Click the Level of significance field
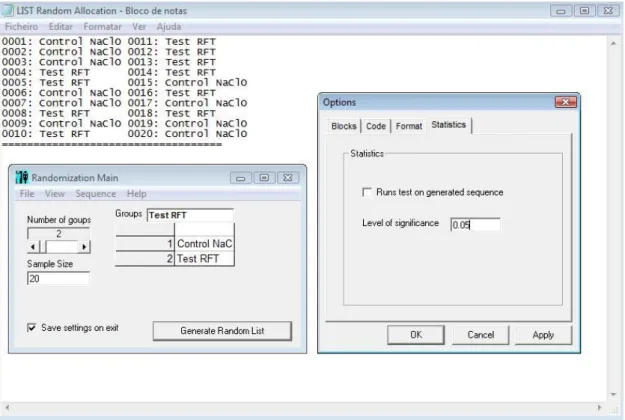The image size is (625, 420). (475, 225)
